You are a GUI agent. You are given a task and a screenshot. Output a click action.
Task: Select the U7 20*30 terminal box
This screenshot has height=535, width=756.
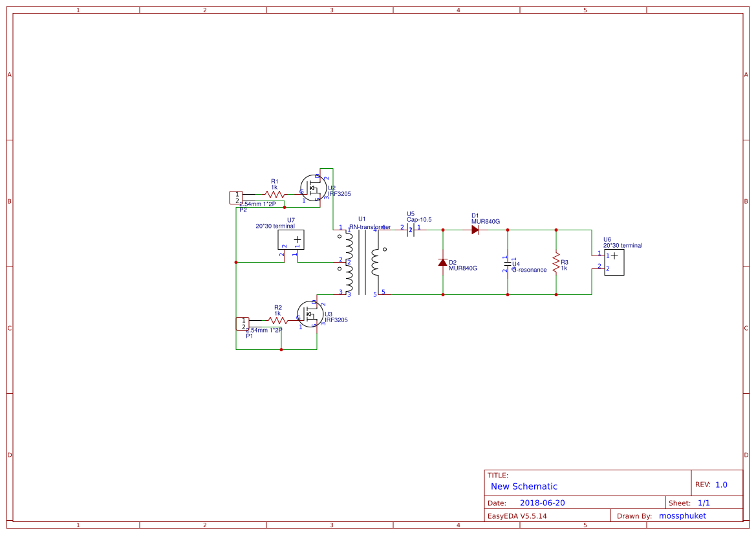pos(291,240)
